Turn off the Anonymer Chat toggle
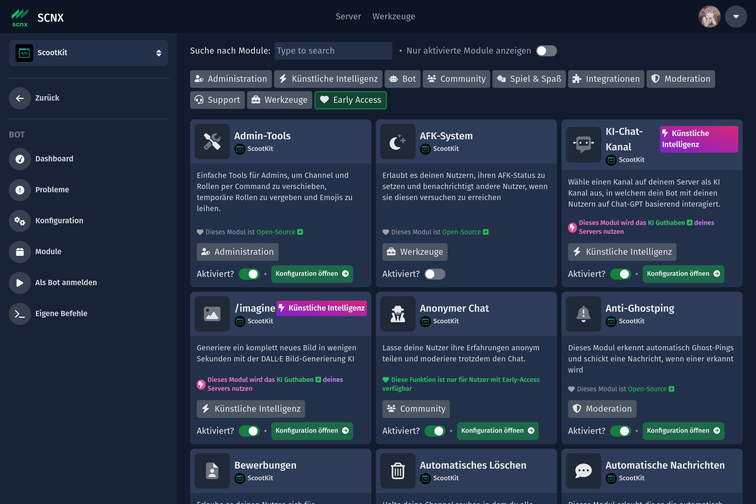Image resolution: width=756 pixels, height=504 pixels. 435,431
